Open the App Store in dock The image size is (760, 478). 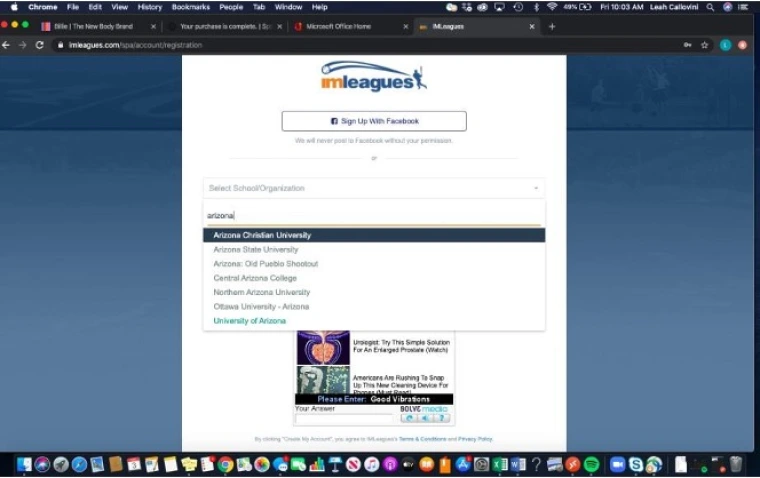pyautogui.click(x=463, y=464)
